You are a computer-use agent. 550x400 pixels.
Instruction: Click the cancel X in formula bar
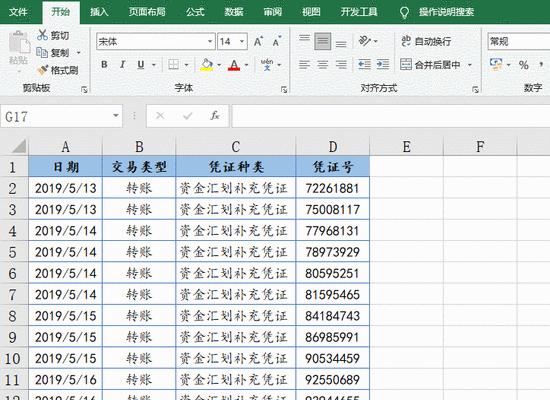pos(160,115)
